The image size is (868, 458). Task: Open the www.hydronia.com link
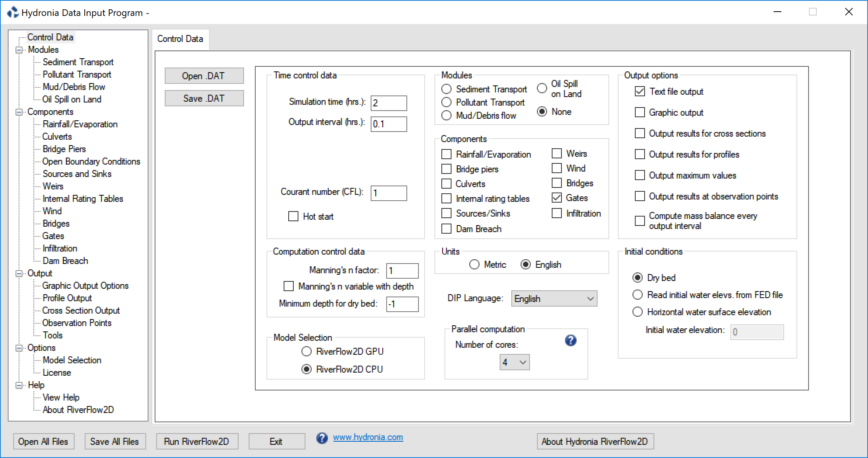(368, 437)
